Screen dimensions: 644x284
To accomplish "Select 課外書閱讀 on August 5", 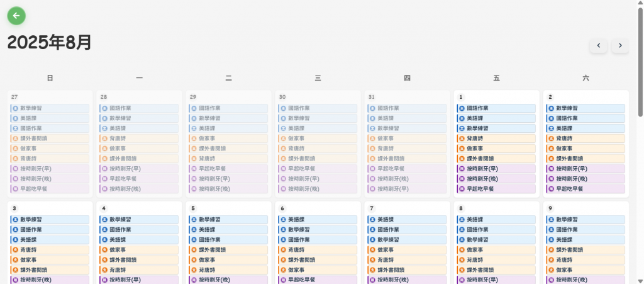I will pyautogui.click(x=228, y=250).
